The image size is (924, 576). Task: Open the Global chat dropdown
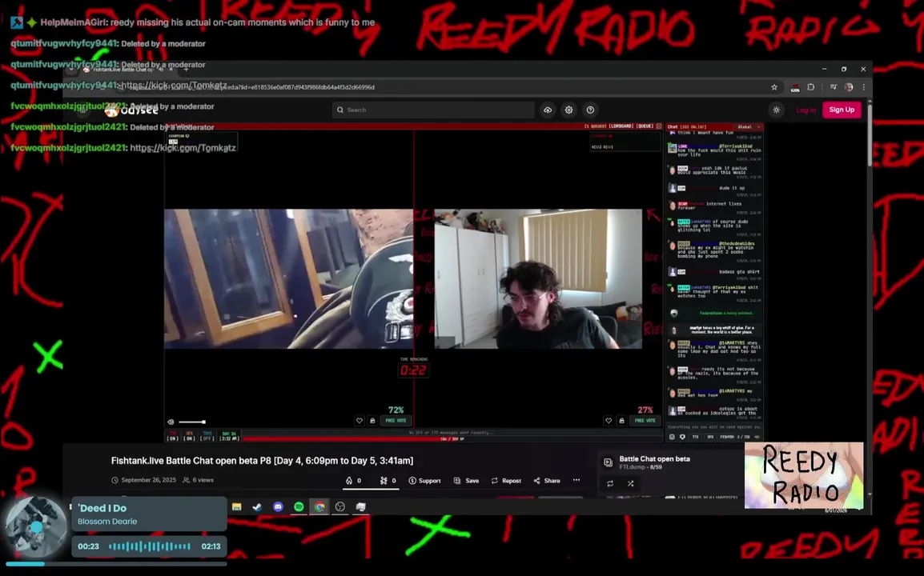tap(749, 126)
